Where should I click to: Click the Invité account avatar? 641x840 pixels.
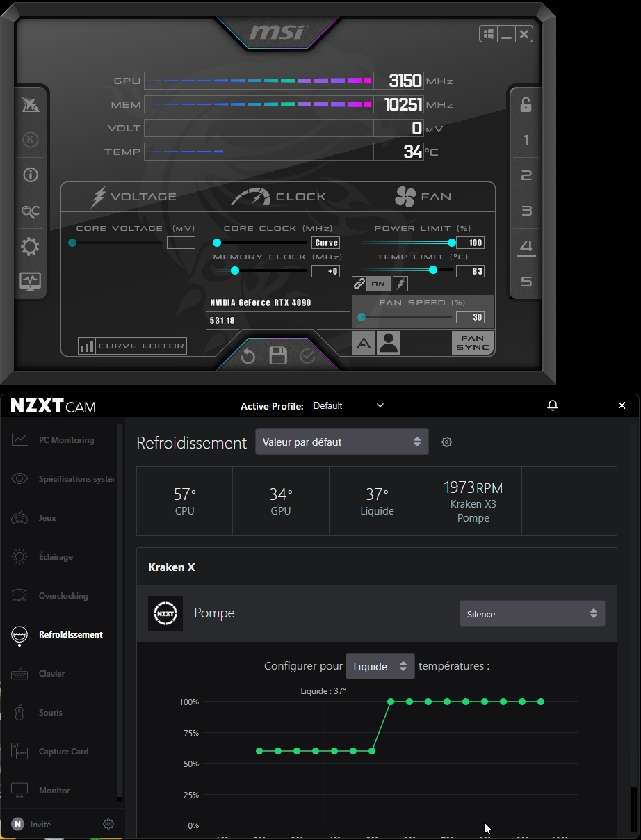point(18,825)
